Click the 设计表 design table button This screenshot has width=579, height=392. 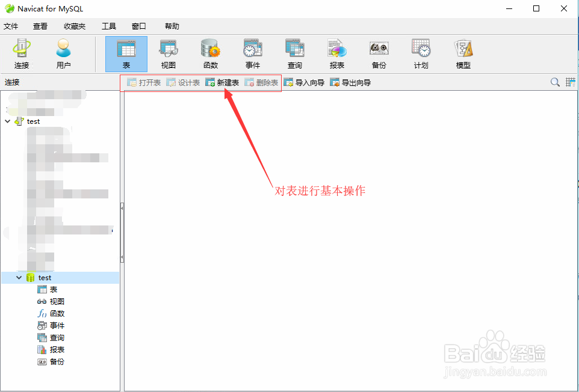click(x=183, y=82)
